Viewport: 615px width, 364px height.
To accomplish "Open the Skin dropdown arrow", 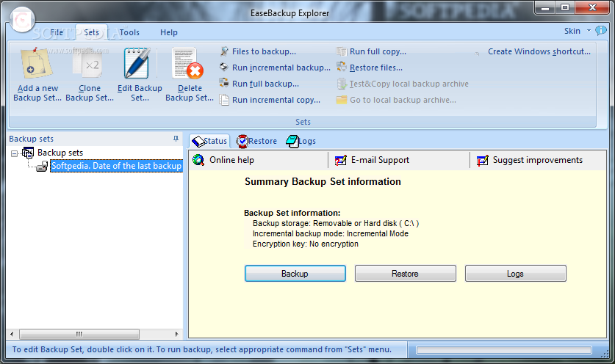I will click(589, 31).
